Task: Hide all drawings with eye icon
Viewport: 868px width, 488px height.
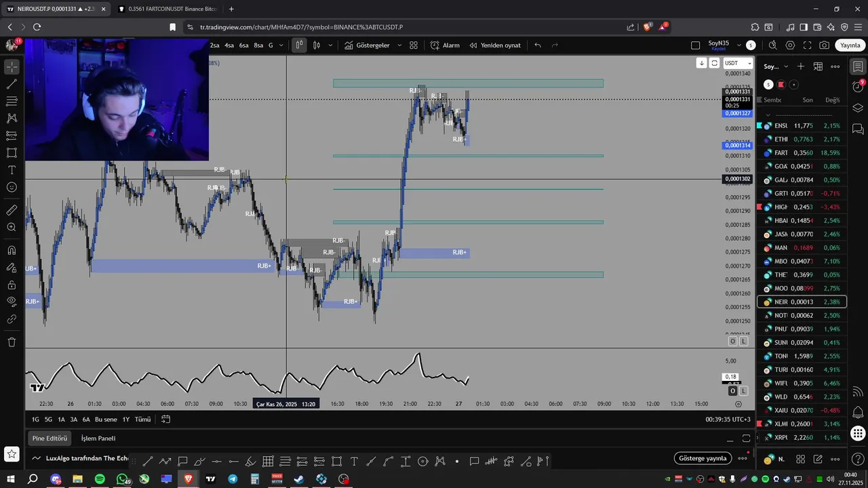Action: point(12,302)
